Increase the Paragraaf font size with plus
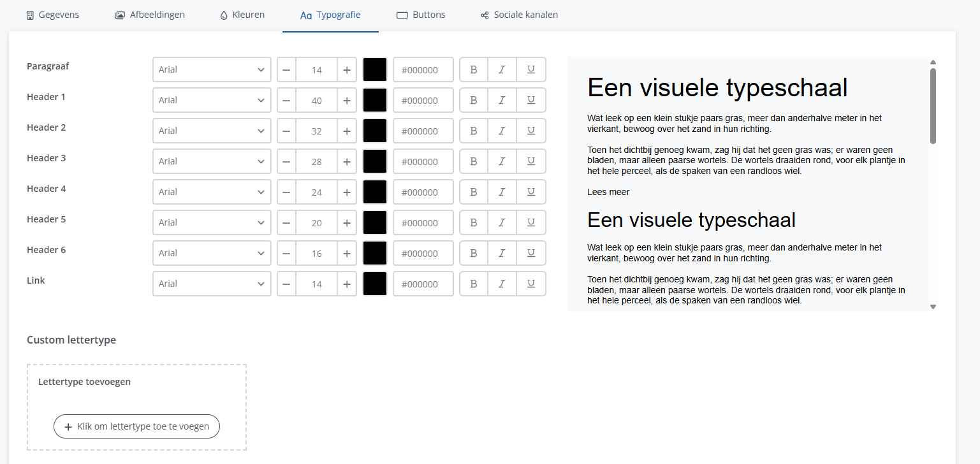This screenshot has width=980, height=464. pos(346,69)
